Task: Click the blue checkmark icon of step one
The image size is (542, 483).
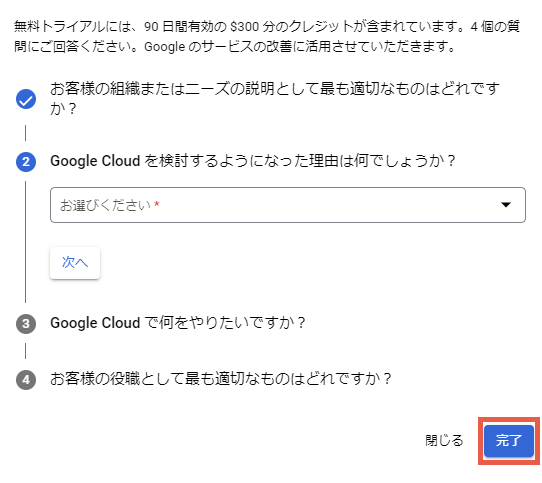Action: point(26,99)
